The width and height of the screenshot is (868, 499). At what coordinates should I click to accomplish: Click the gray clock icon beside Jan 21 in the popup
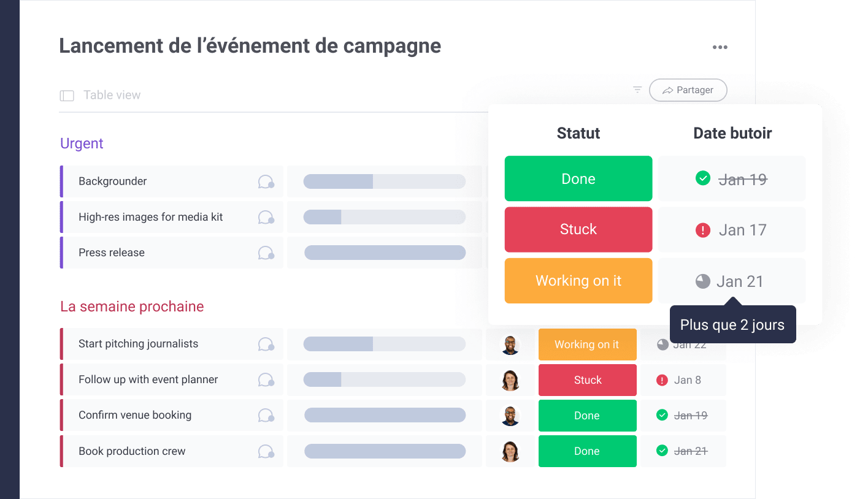(x=703, y=281)
